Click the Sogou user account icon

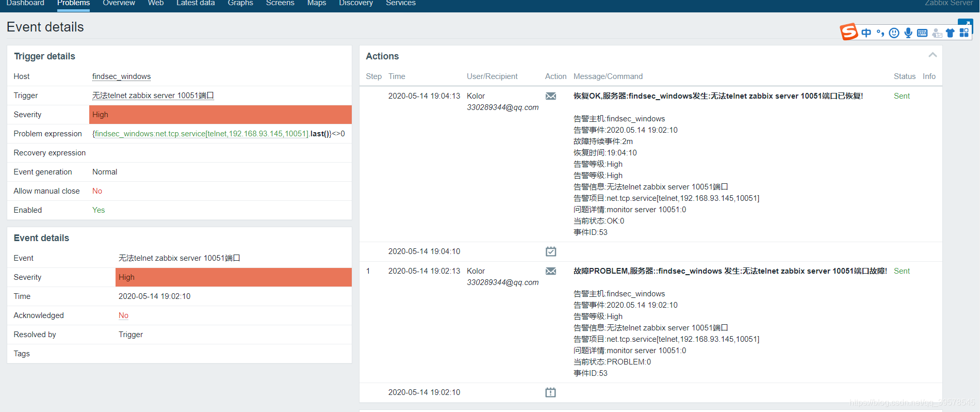(937, 34)
